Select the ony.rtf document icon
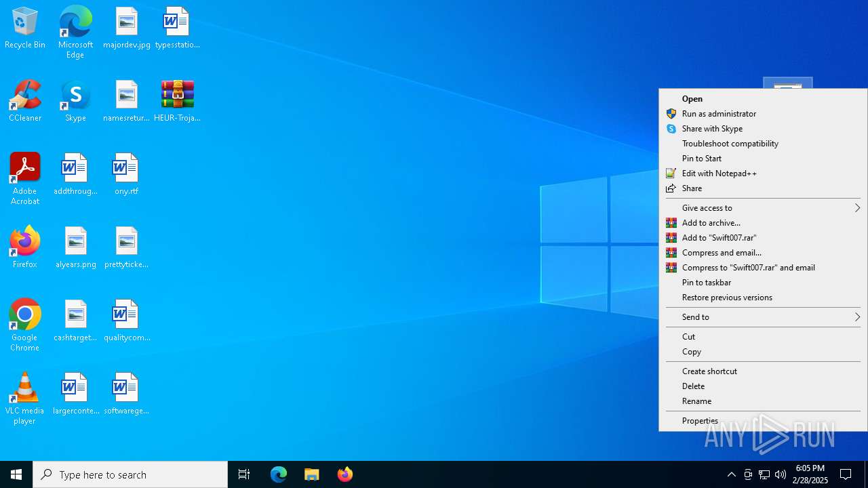The image size is (868, 488). pyautogui.click(x=127, y=175)
